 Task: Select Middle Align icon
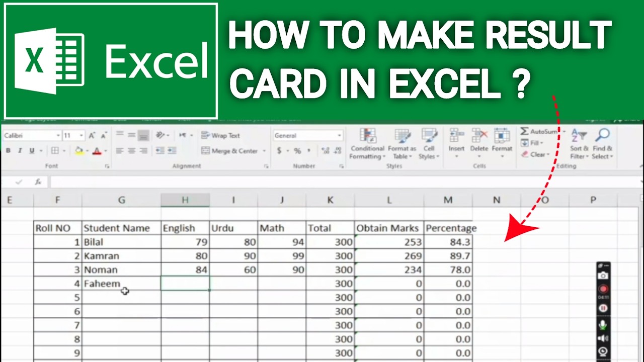tap(131, 135)
